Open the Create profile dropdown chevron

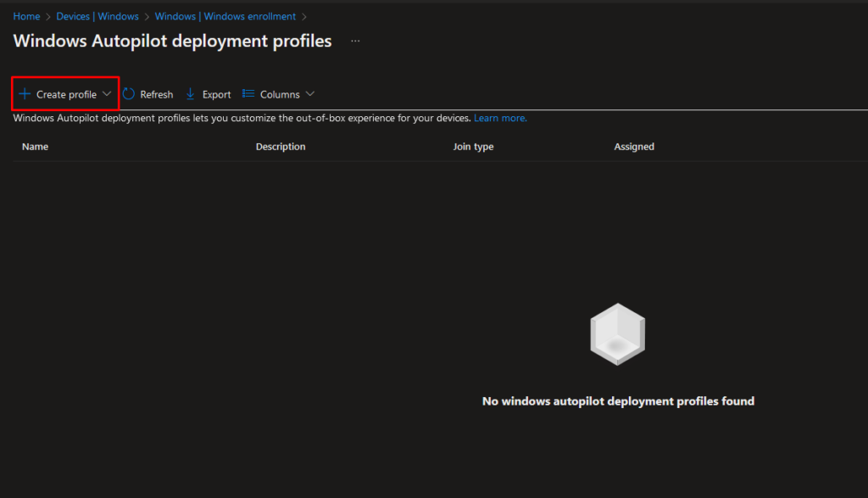(x=107, y=93)
